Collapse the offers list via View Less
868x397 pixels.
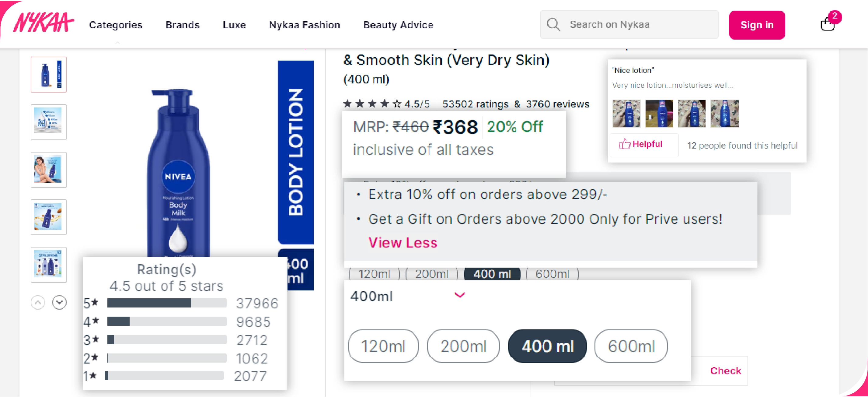(403, 243)
